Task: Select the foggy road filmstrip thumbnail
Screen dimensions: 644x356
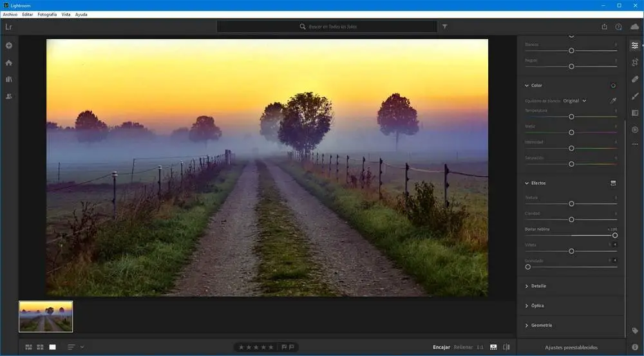Action: [x=46, y=317]
